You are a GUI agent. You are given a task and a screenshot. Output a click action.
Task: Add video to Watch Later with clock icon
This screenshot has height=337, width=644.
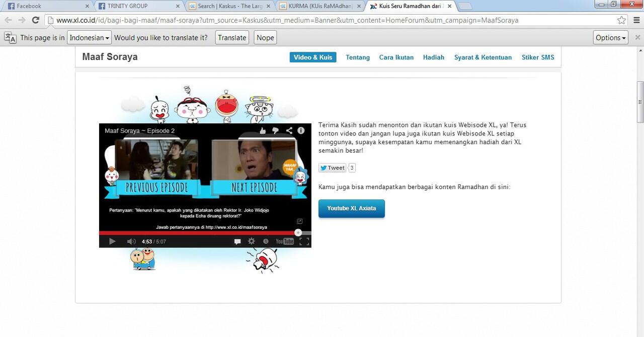pyautogui.click(x=265, y=241)
